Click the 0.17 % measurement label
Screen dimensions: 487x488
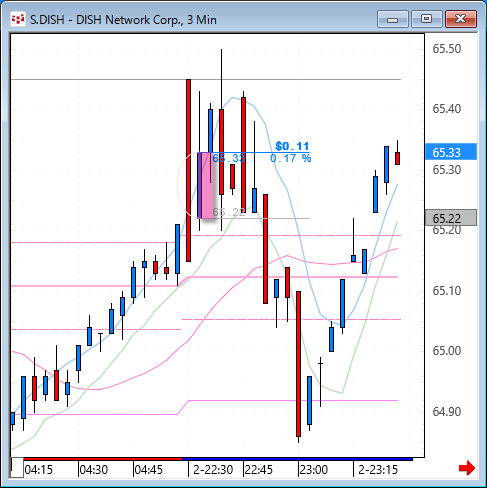click(x=291, y=158)
